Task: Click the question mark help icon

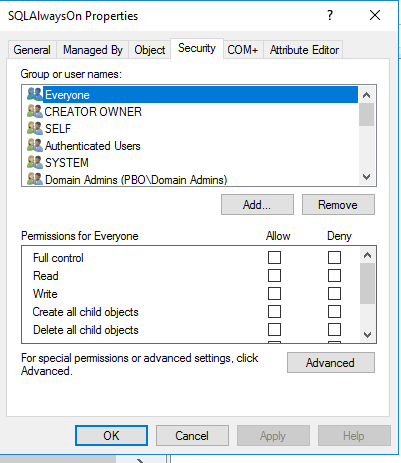Action: [330, 15]
